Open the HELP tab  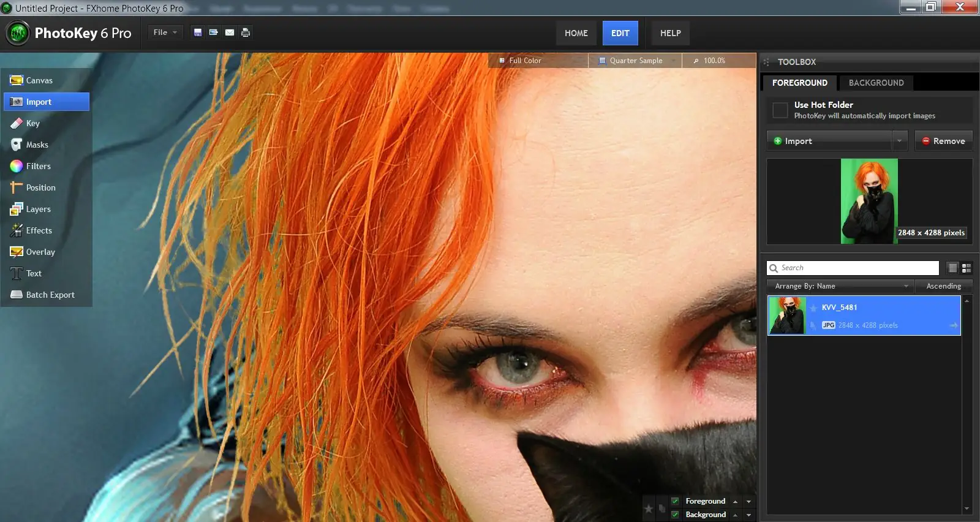tap(671, 33)
